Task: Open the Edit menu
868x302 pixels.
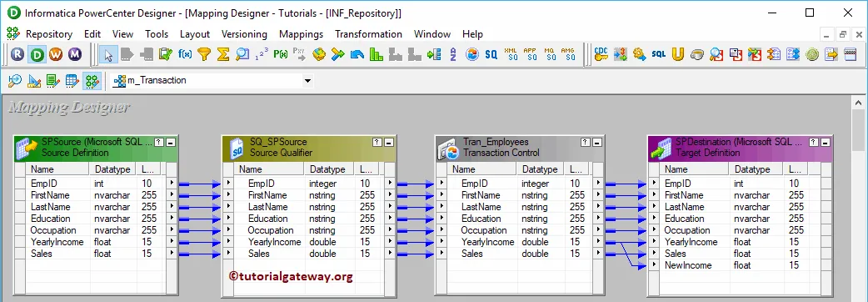Action: coord(92,34)
